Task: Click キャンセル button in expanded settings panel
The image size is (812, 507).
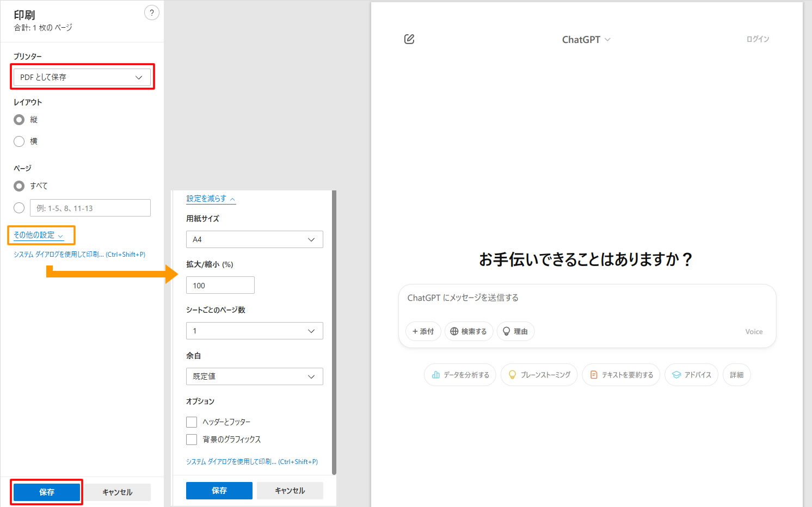Action: 290,491
